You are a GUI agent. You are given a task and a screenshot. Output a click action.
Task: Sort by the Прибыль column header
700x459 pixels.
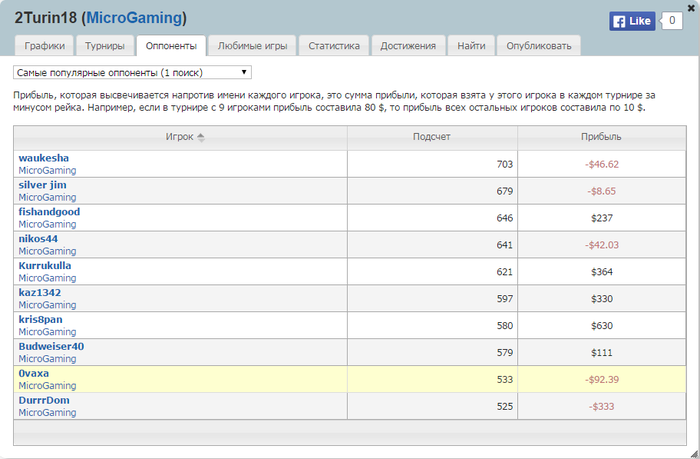click(601, 138)
